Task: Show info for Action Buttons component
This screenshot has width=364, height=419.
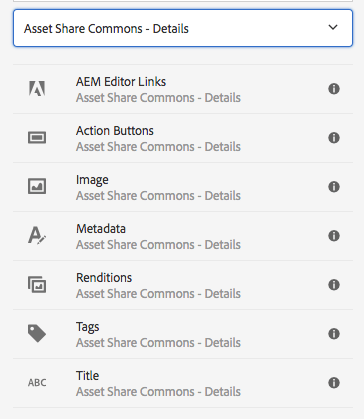Action: tap(334, 138)
